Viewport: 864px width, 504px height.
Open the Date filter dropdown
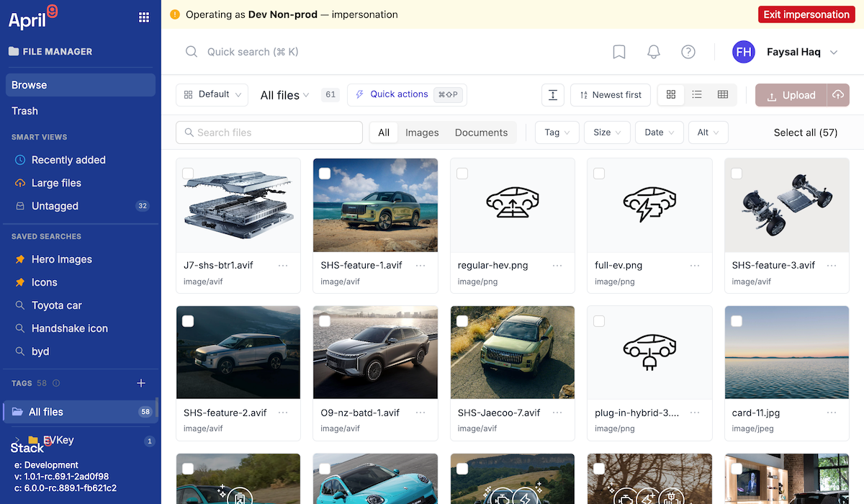660,132
